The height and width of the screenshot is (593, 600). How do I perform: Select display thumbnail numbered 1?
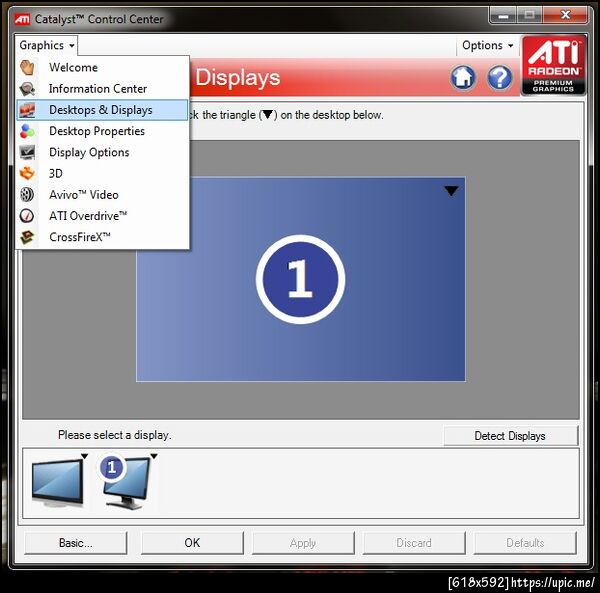click(x=125, y=483)
